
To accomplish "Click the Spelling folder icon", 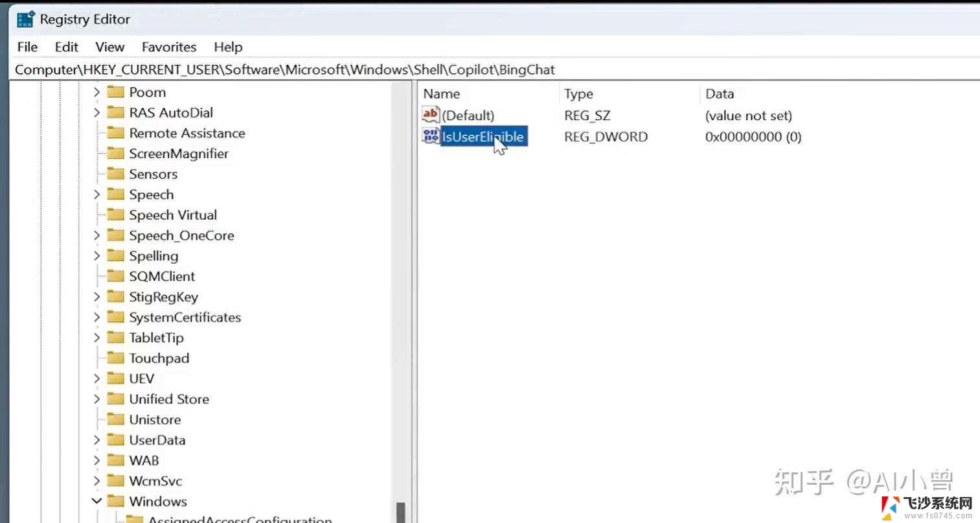I will point(115,256).
